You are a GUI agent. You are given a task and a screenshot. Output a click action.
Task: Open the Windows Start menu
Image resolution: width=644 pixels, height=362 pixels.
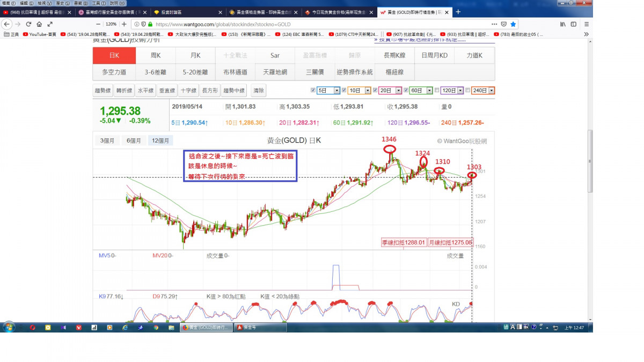point(9,327)
